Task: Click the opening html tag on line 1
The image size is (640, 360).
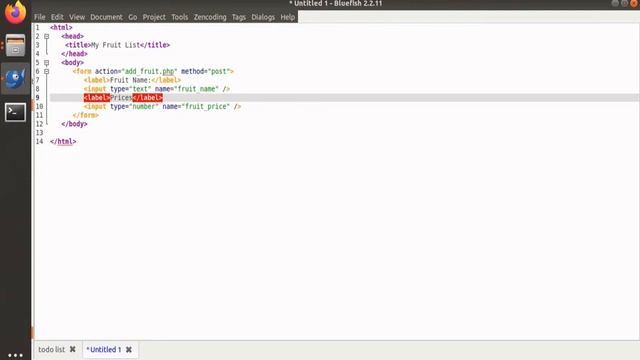Action: 61,27
